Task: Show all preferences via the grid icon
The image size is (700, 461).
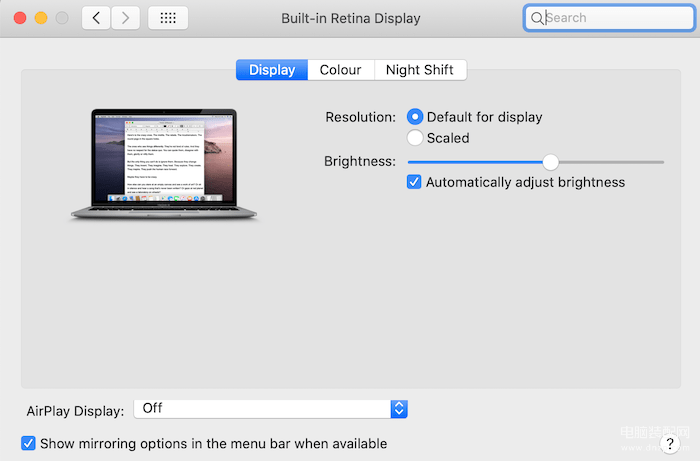Action: (168, 18)
